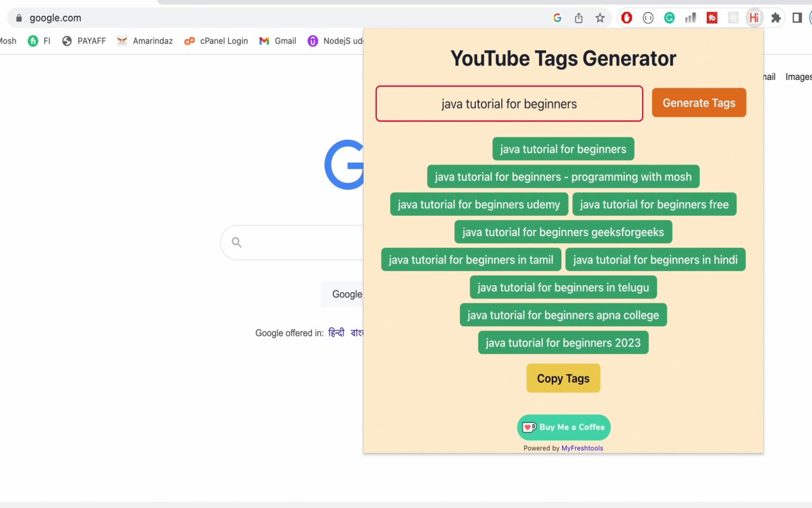This screenshot has height=508, width=812.
Task: Open the Grammarly extension
Action: [669, 18]
